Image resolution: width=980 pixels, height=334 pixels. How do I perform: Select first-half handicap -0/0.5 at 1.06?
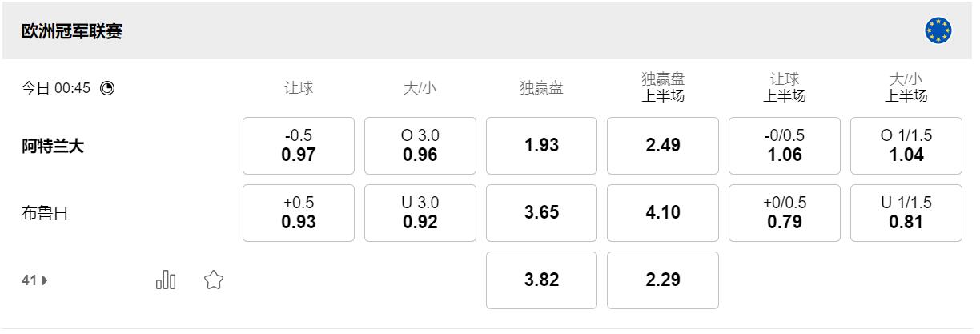point(785,146)
